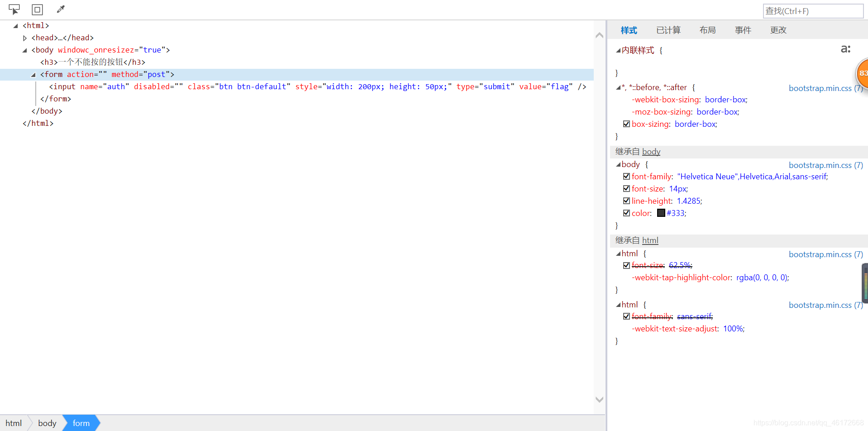Image resolution: width=868 pixels, height=431 pixels.
Task: Switch to the 样式 tab
Action: pyautogui.click(x=629, y=30)
